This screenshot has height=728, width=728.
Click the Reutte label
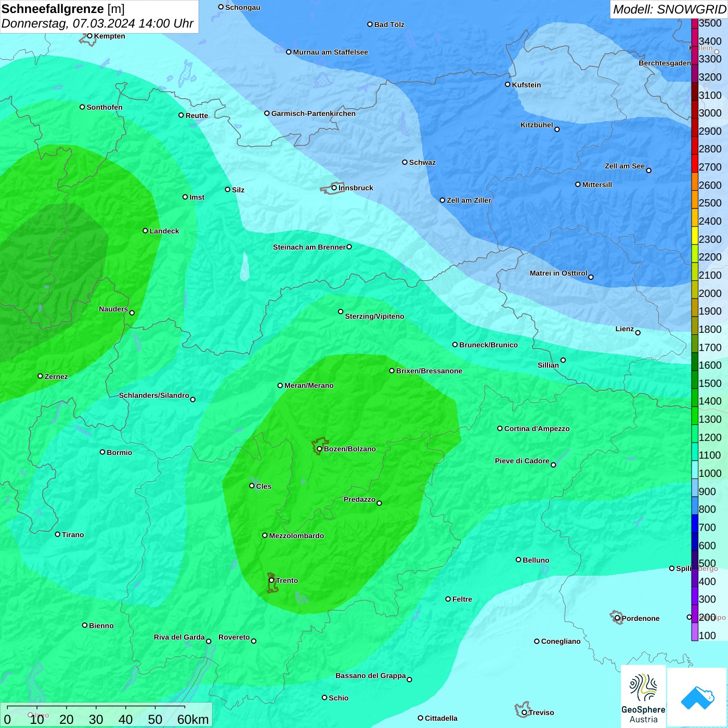[x=197, y=115]
